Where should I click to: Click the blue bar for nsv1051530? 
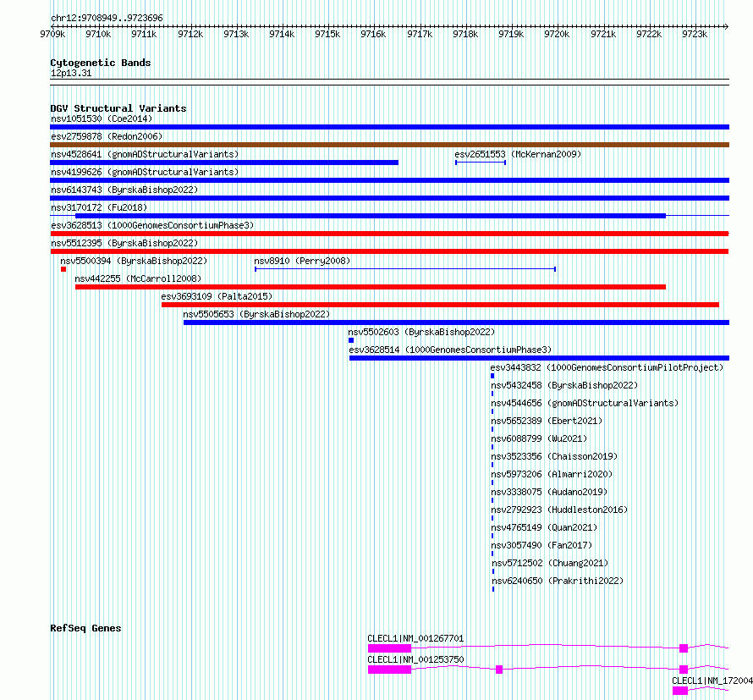(x=389, y=127)
